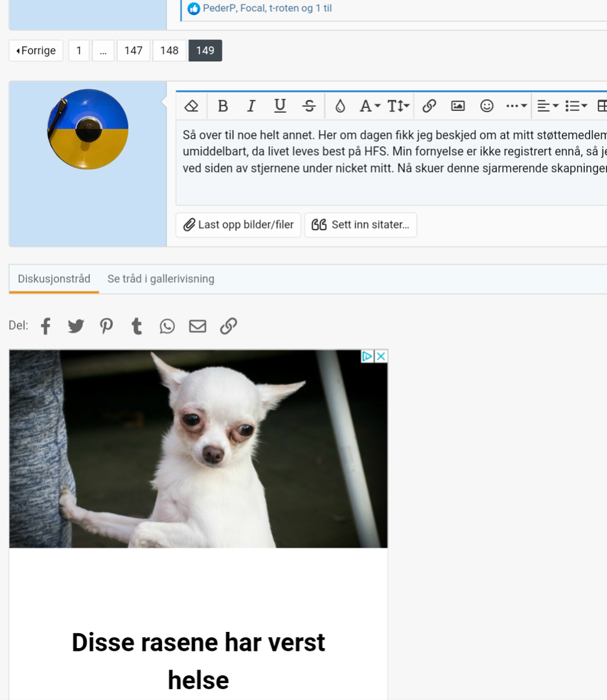Viewport: 607px width, 700px height.
Task: Click the vinyl record user avatar
Action: pos(88,129)
